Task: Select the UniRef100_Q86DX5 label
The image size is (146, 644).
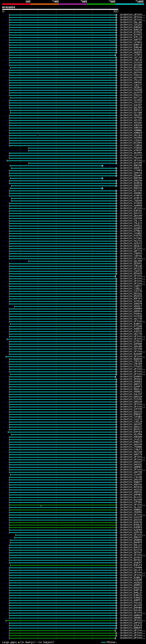Action: tap(131, 186)
